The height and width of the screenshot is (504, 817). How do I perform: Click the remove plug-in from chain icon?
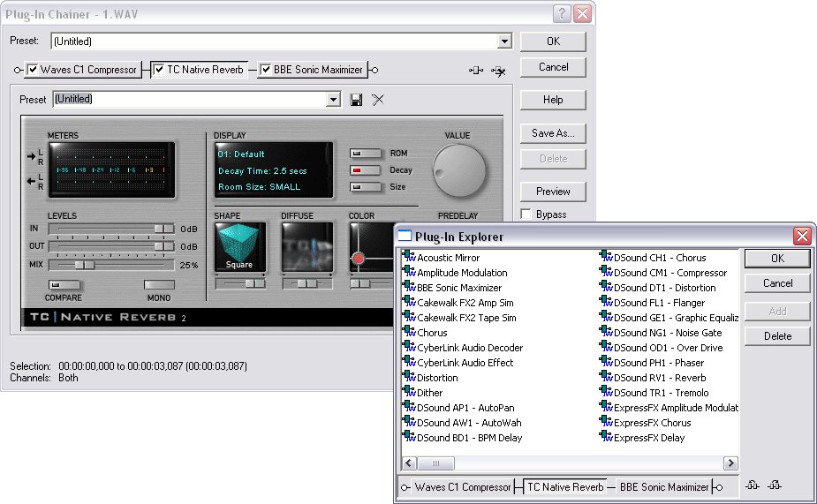point(498,71)
